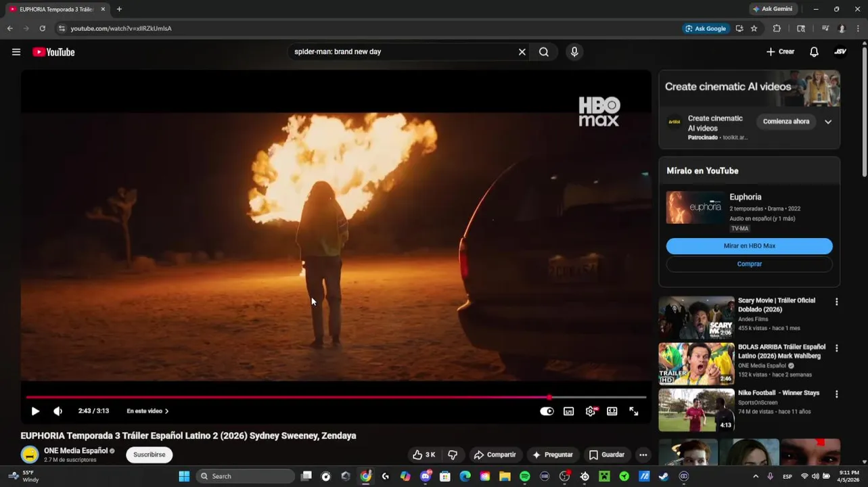Like the video (3 K)

tap(424, 455)
